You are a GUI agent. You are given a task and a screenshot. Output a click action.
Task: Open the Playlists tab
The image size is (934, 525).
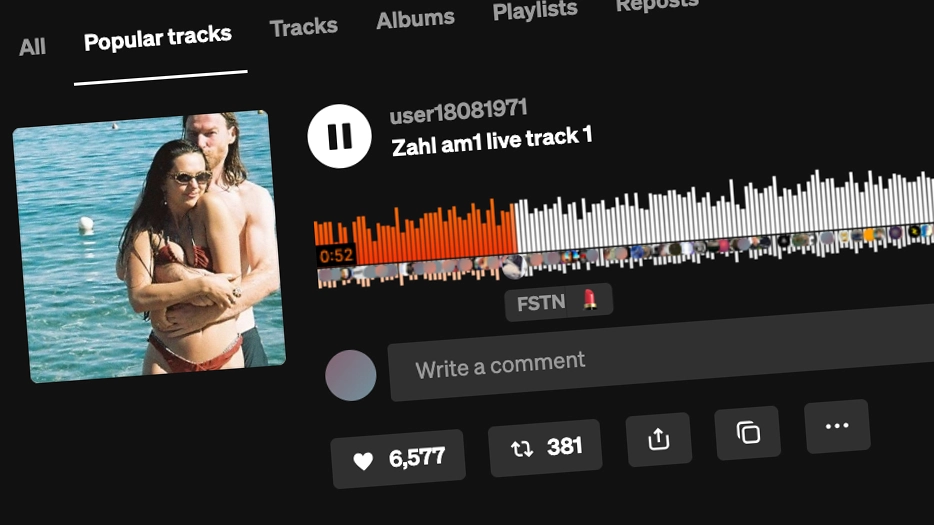point(535,10)
